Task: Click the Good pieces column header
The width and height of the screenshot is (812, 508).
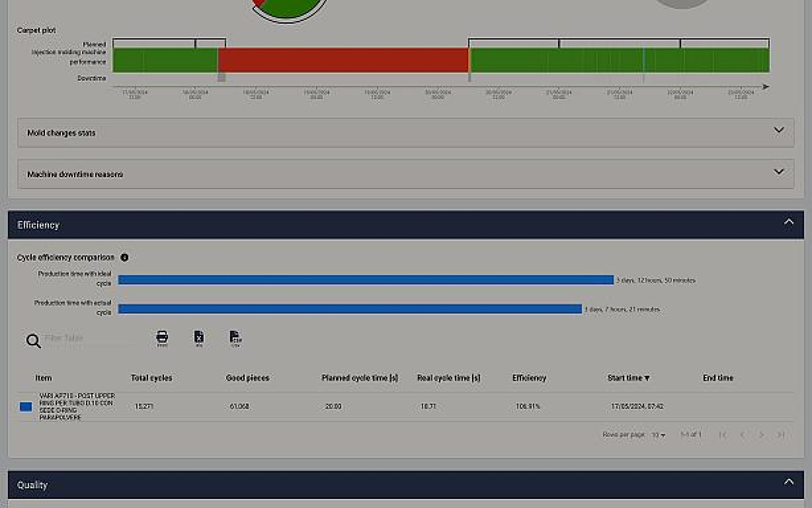Action: 247,378
